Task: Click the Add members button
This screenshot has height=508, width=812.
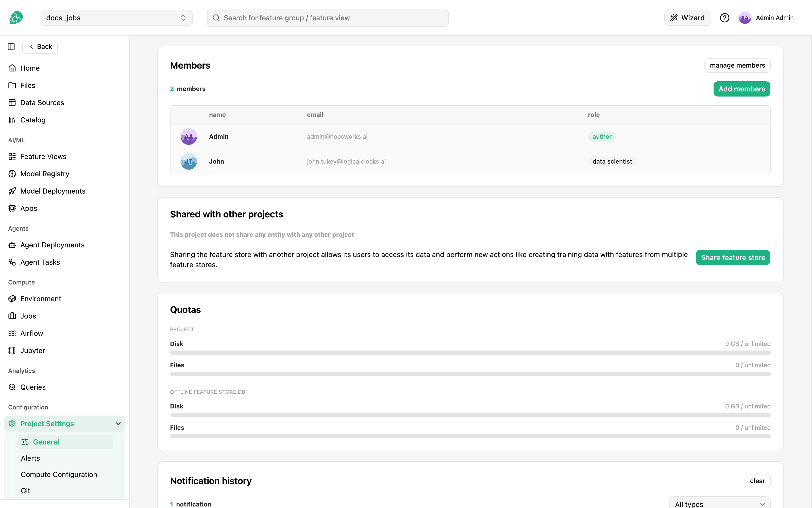Action: [741, 89]
